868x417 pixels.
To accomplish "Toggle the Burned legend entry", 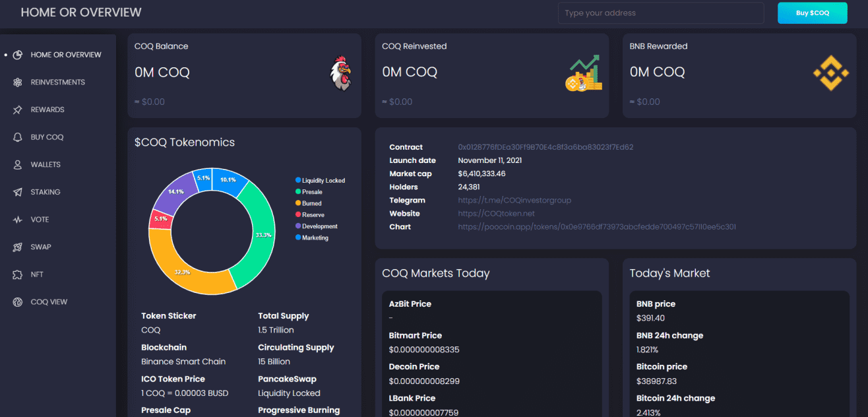I will (x=309, y=203).
